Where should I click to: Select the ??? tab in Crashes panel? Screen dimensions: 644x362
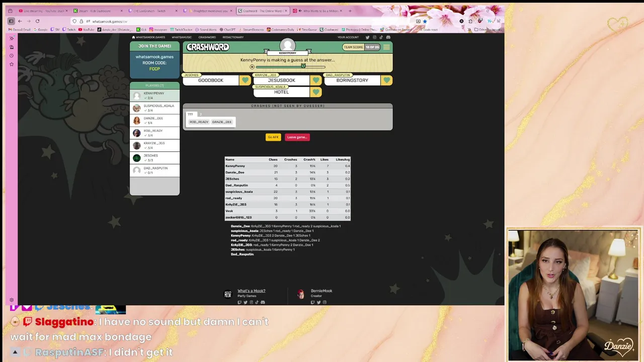(190, 115)
